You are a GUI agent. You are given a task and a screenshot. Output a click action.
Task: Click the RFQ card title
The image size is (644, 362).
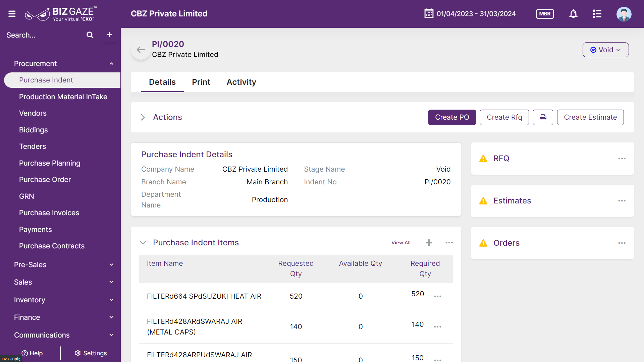pyautogui.click(x=501, y=159)
